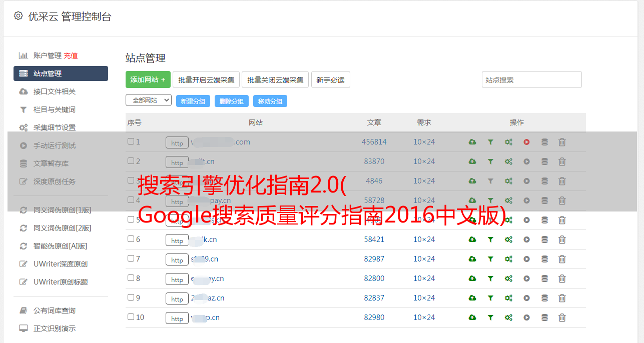The width and height of the screenshot is (644, 343).
Task: Click article count 58421
Action: [x=374, y=239]
